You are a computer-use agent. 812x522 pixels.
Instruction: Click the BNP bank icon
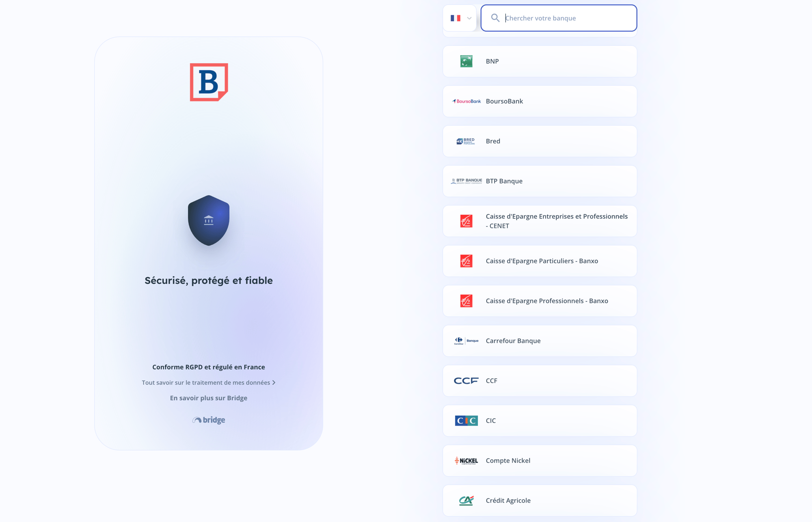tap(466, 61)
